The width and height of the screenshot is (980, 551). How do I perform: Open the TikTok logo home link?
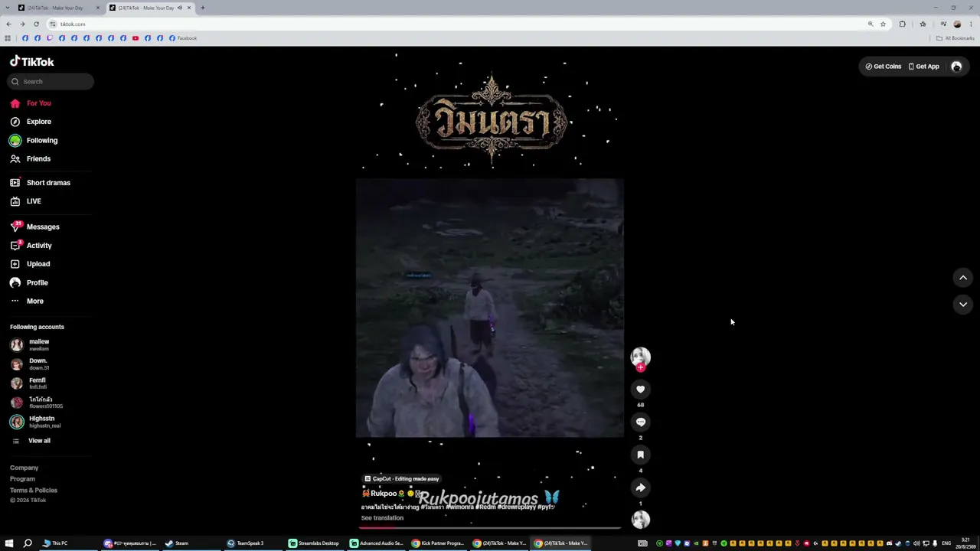[32, 62]
